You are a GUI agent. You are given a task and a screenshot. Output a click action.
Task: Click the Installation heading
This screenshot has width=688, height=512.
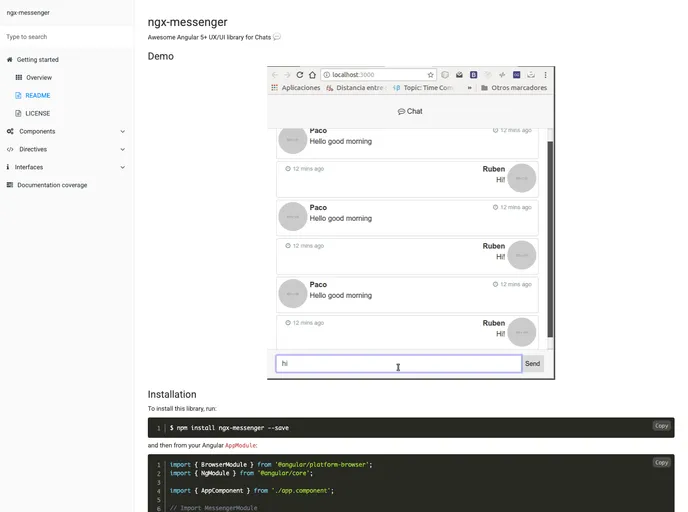172,394
